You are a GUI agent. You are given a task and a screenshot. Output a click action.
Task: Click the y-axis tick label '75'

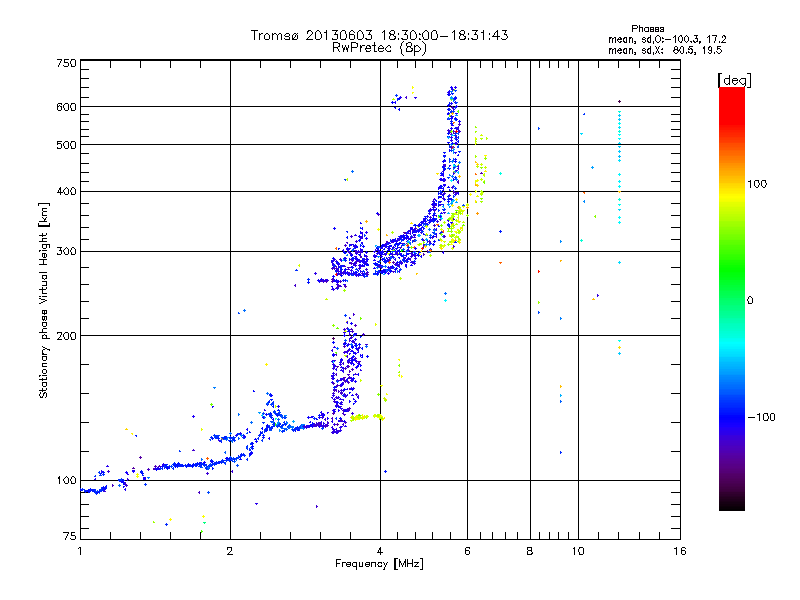coord(70,536)
